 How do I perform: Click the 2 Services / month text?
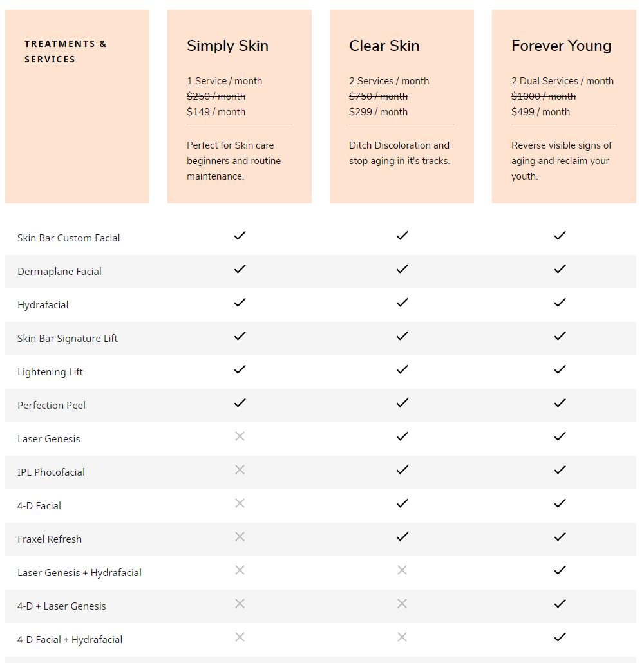point(389,81)
